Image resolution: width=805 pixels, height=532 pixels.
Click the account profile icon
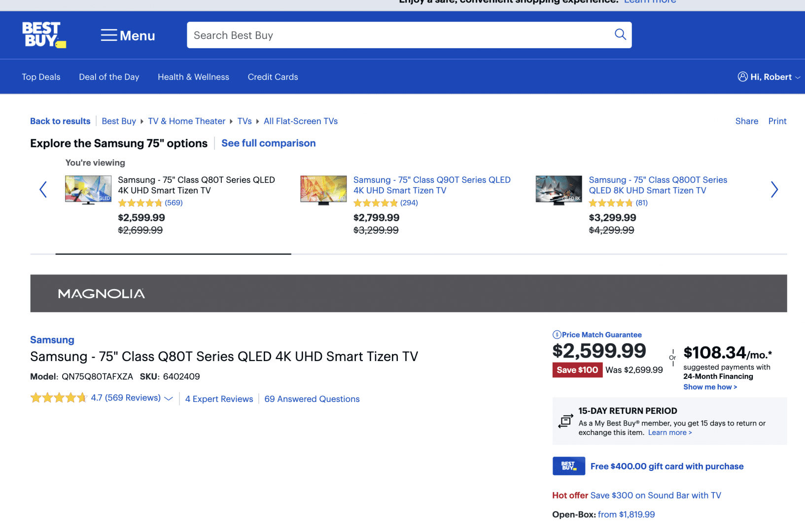742,77
